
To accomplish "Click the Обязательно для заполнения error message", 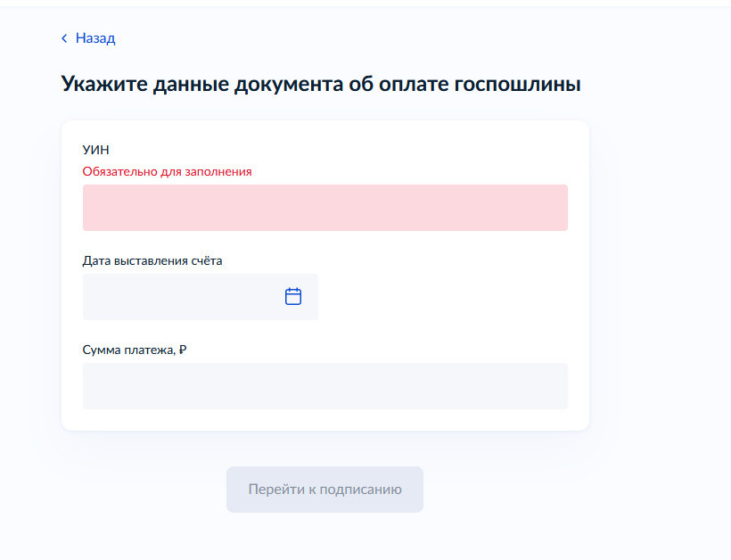I will 167,171.
